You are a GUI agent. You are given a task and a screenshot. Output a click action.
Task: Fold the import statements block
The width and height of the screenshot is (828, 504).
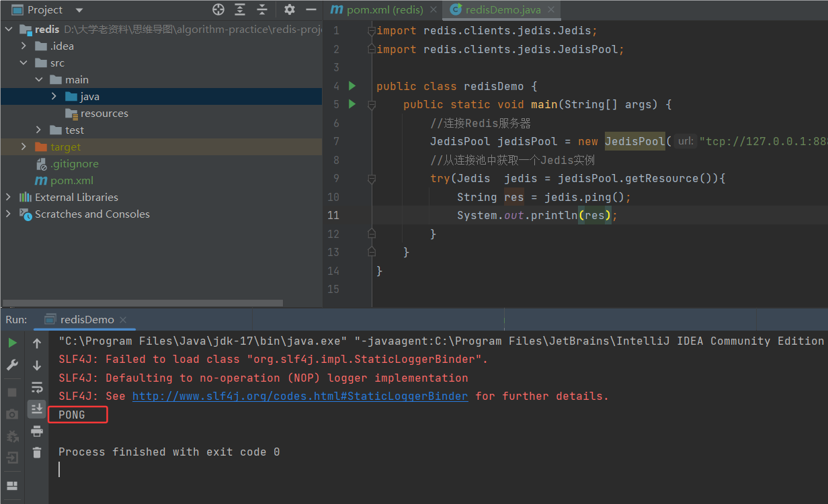point(371,31)
